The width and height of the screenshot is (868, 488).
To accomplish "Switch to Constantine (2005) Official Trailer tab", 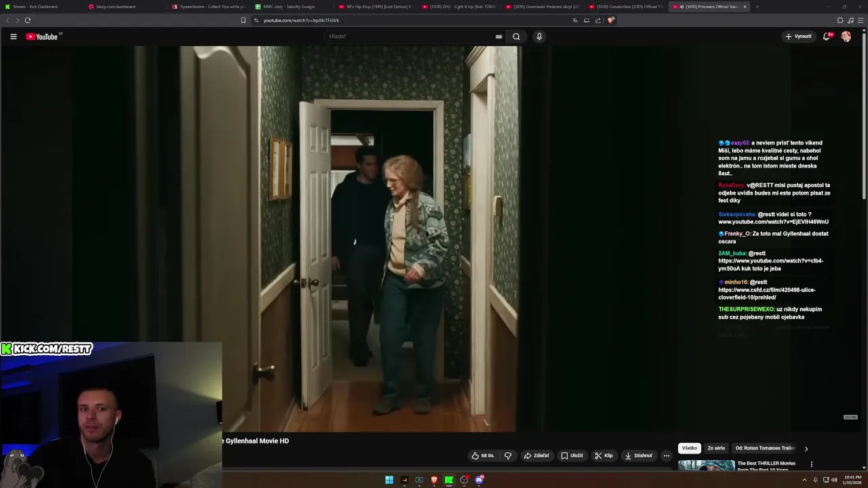I will (x=625, y=7).
